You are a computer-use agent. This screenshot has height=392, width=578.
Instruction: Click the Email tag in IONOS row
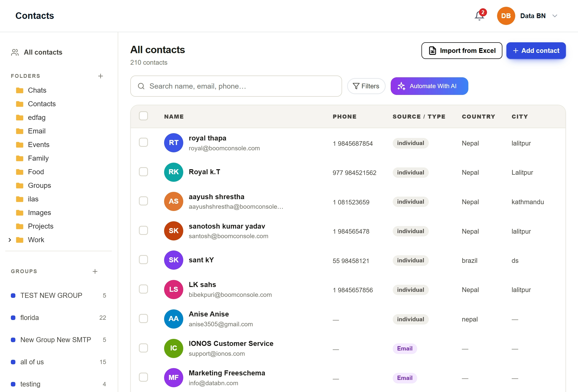click(405, 348)
